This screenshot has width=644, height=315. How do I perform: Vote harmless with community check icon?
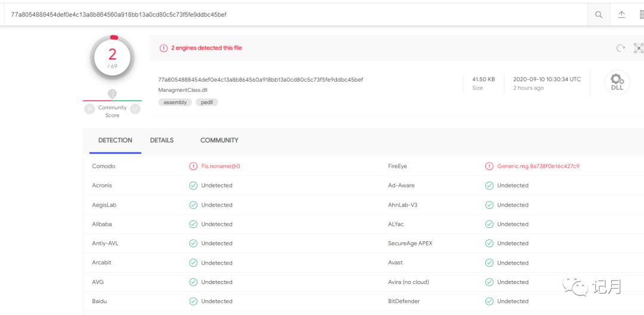pyautogui.click(x=135, y=109)
